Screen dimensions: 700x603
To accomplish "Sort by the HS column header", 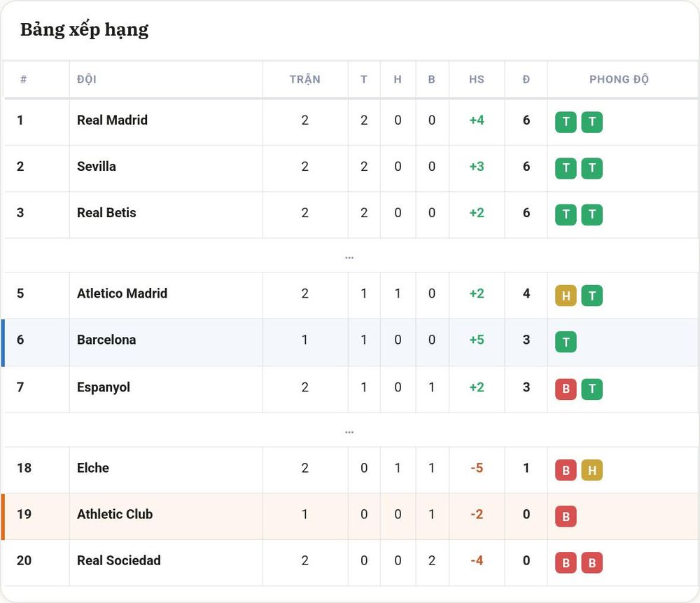I will pos(476,79).
